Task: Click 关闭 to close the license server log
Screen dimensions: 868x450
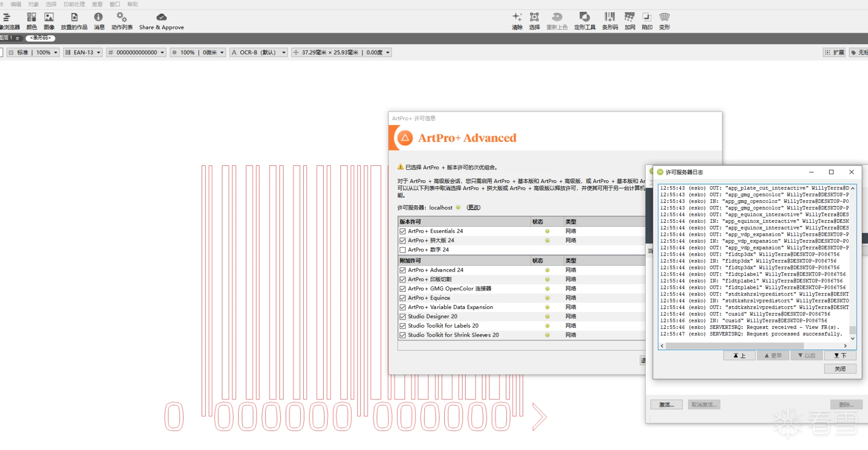Action: coord(840,369)
